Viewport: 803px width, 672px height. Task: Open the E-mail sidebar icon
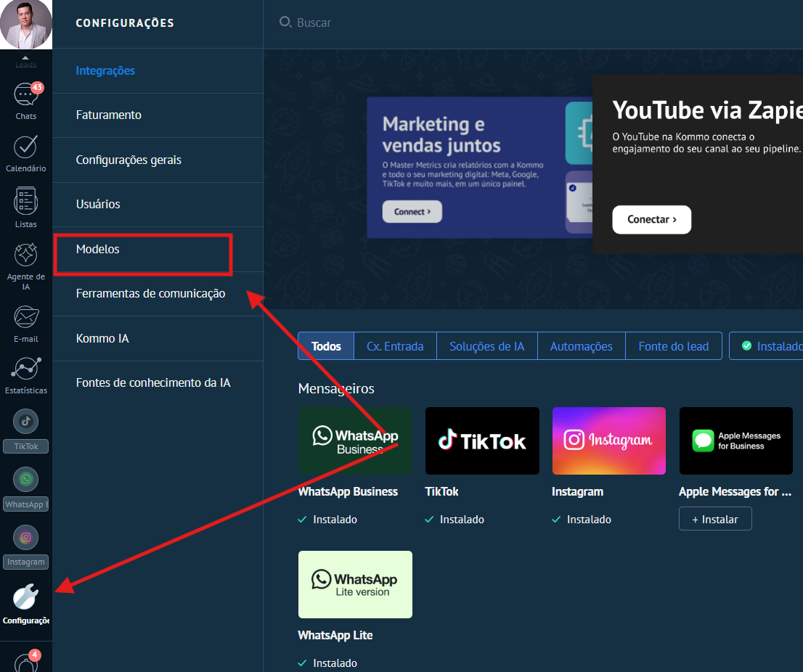pos(25,324)
